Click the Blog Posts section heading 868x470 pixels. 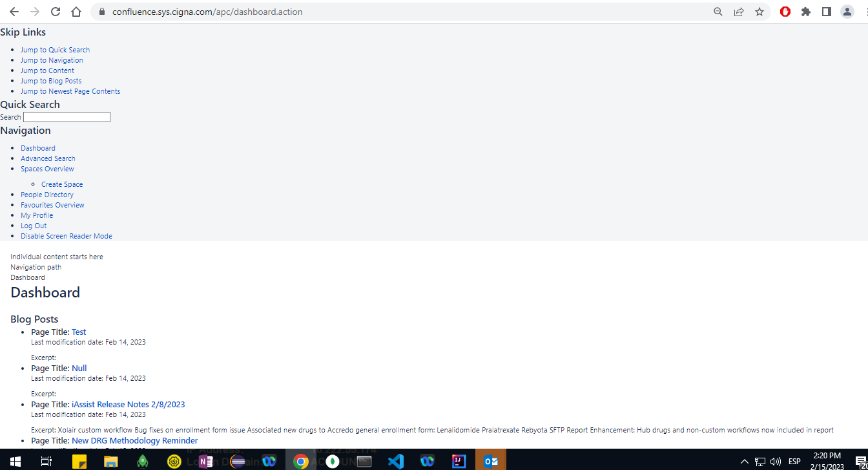point(34,319)
